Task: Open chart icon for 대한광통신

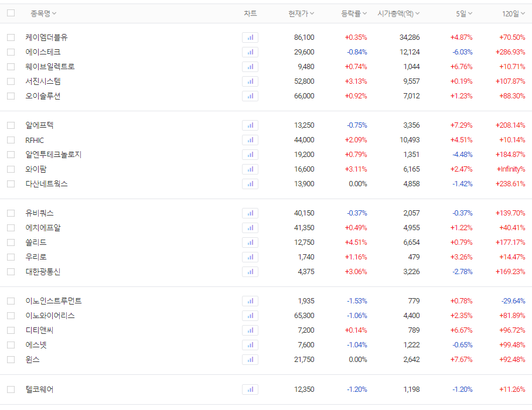Action: pos(250,272)
